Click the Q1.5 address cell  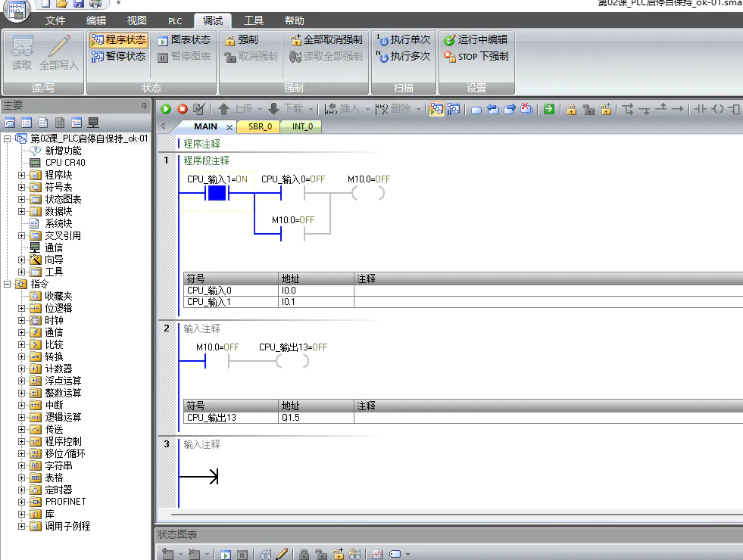(316, 418)
